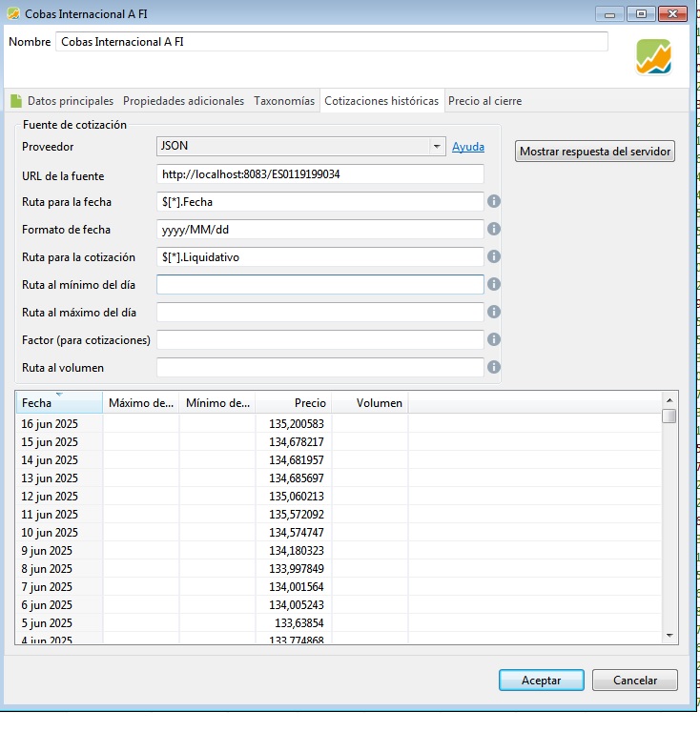Switch to Datos principales tab
700x732 pixels.
[70, 101]
